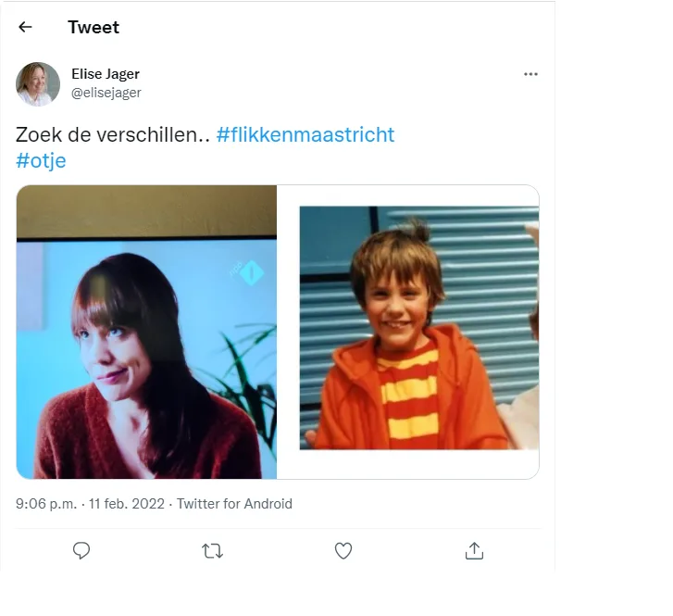Enlarge the left photo of the woman on TV
The height and width of the screenshot is (616, 673).
click(x=146, y=332)
